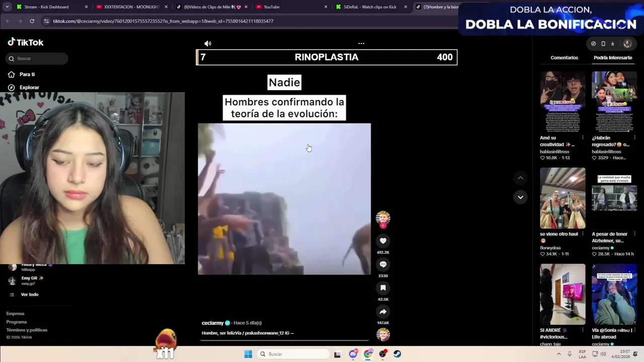Screen dimensions: 644x362
Task: Open the ceciarmy creator avatar beside video
Action: click(383, 218)
